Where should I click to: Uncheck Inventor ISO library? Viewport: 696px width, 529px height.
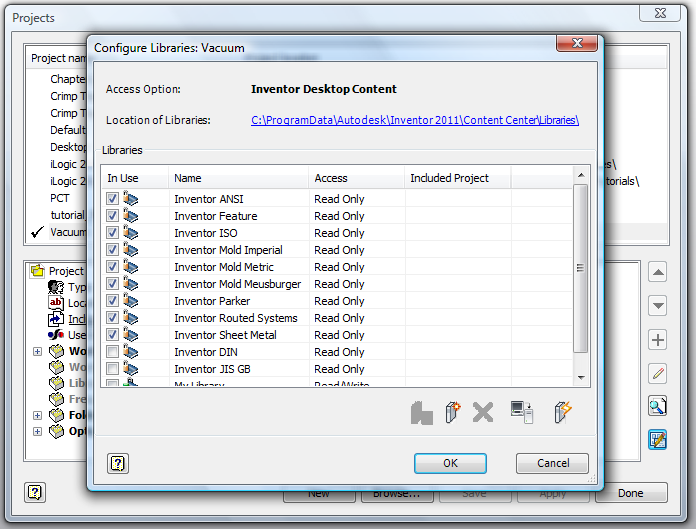pyautogui.click(x=112, y=233)
